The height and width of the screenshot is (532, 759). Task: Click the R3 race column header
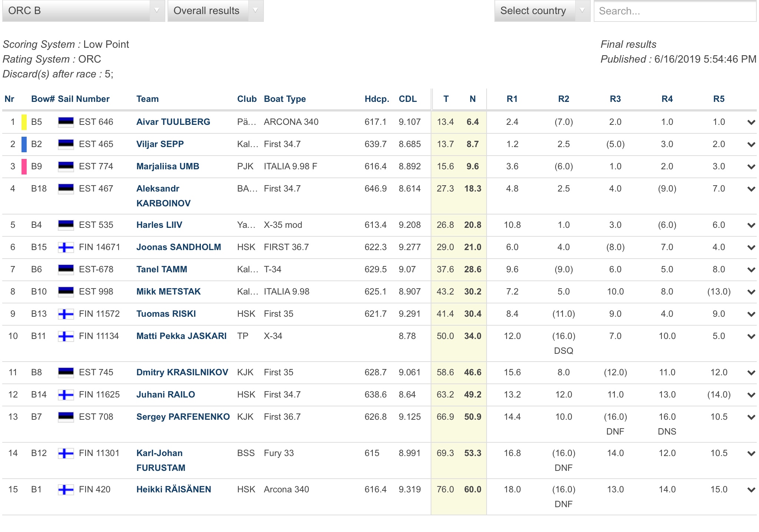[615, 99]
